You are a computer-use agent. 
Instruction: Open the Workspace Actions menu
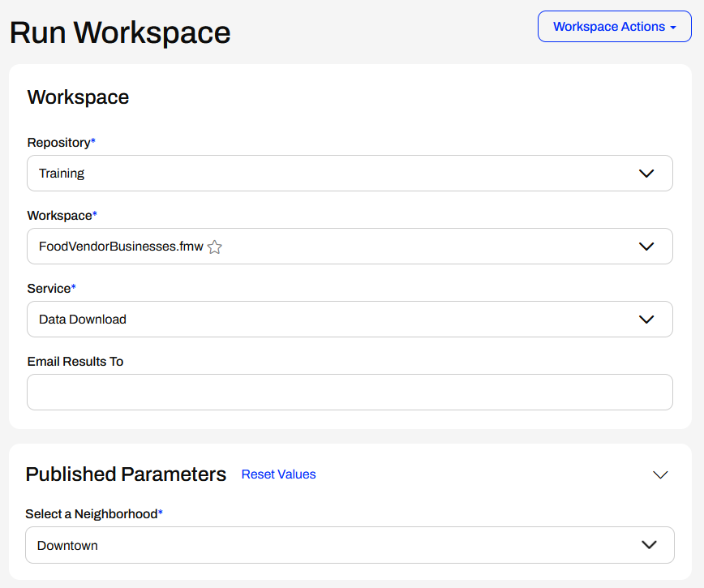[608, 27]
